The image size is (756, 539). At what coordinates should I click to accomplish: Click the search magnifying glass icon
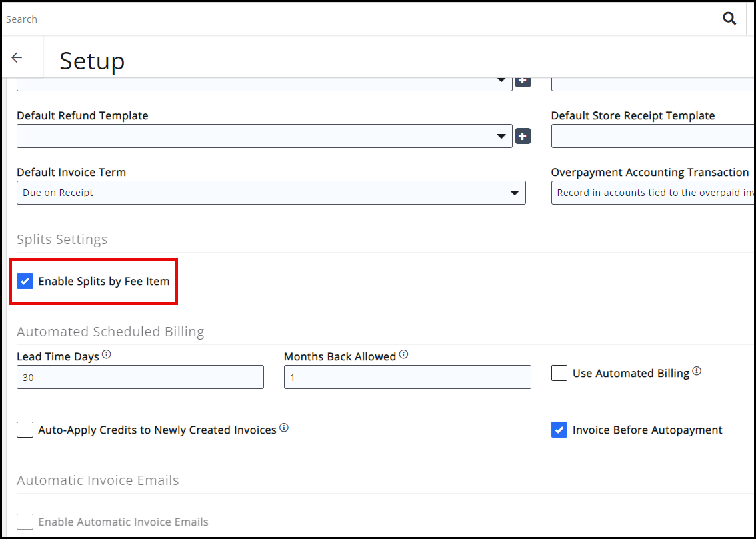(x=729, y=19)
